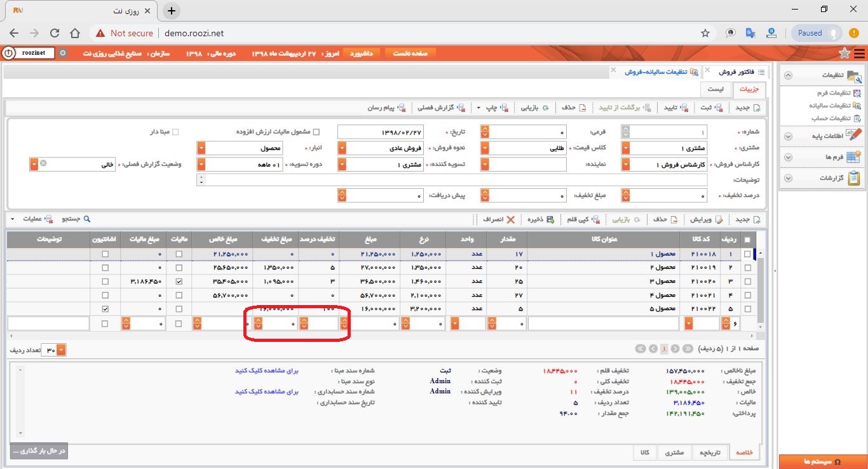
Task: Open دوره تسویه dropdown
Action: (201, 165)
